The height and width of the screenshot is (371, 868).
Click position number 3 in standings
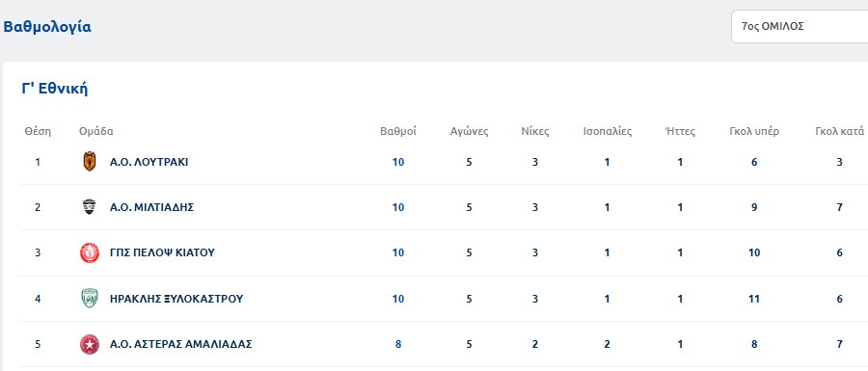click(x=38, y=252)
